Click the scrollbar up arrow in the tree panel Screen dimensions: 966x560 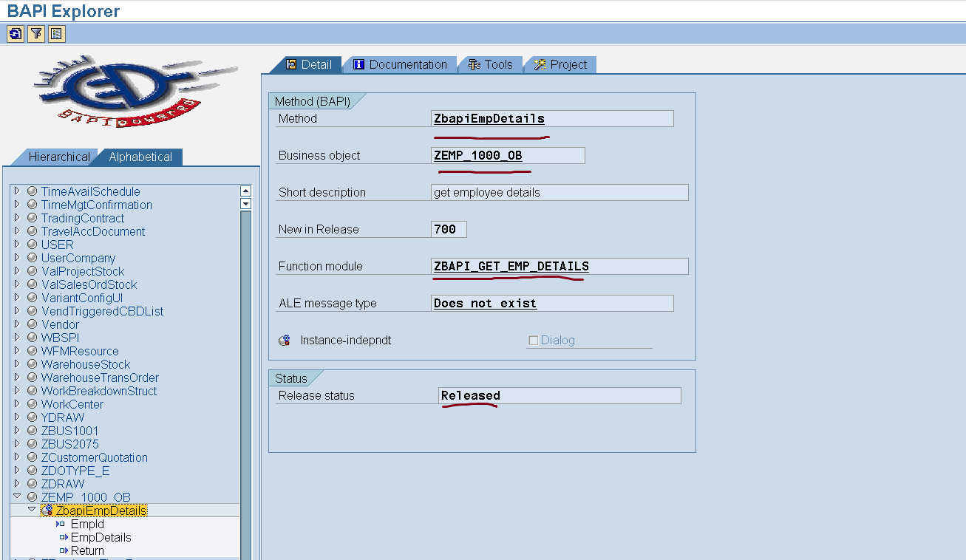click(x=245, y=190)
